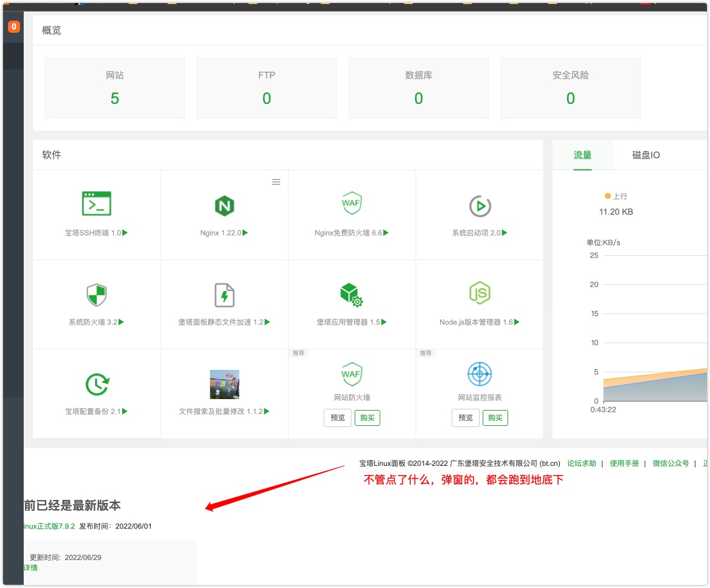Open the 论坛求助 footer link
Screen dimensions: 710x588
point(581,463)
